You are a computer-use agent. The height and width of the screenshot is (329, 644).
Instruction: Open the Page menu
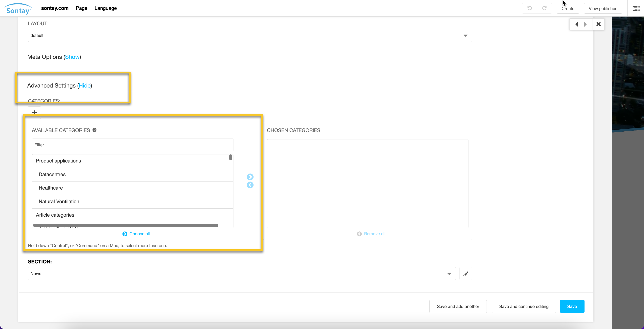tap(81, 8)
